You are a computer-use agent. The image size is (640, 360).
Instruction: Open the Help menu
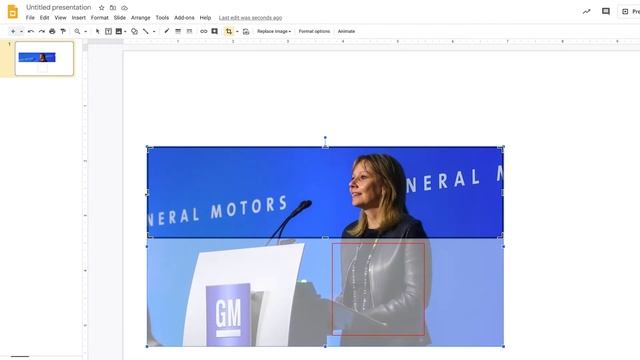[x=205, y=18]
